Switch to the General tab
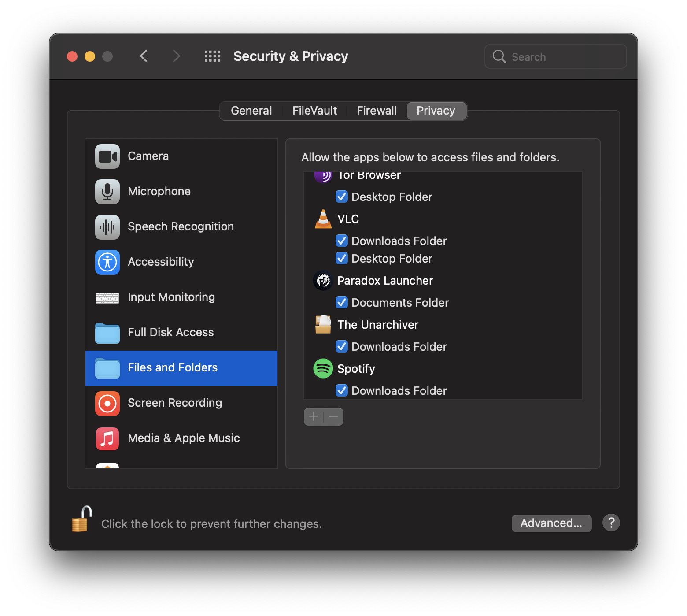The width and height of the screenshot is (687, 616). [x=251, y=111]
